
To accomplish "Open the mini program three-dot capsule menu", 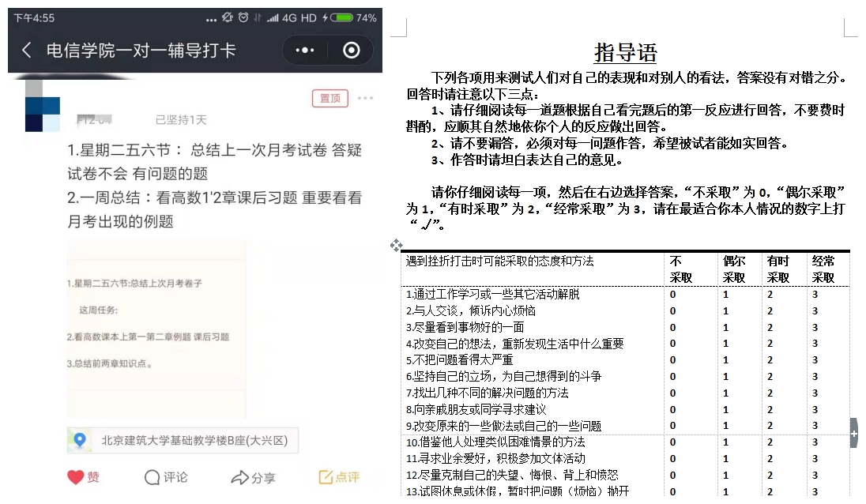I will coord(304,51).
